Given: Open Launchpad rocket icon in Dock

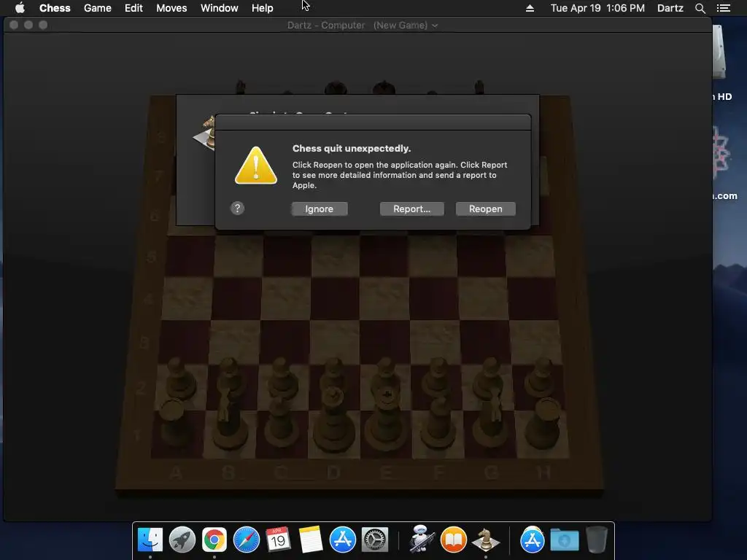Looking at the screenshot, I should [x=182, y=540].
